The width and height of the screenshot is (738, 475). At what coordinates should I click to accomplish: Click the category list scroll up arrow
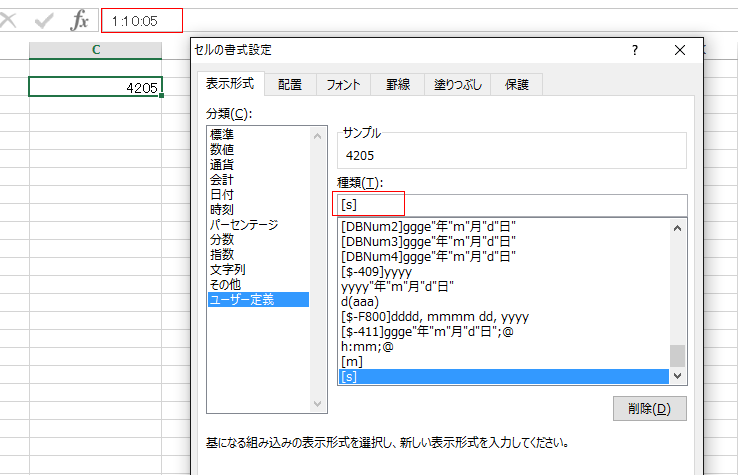(x=318, y=136)
